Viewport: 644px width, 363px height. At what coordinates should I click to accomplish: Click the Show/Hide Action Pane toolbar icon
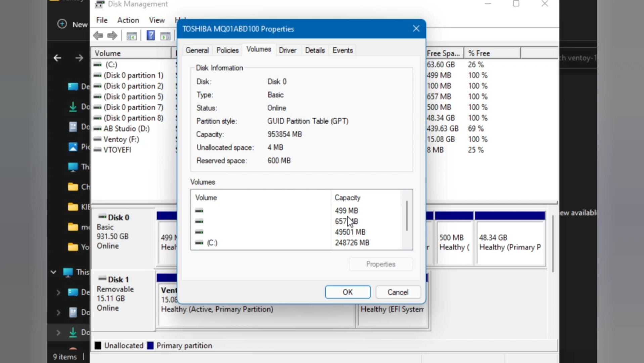coord(165,36)
